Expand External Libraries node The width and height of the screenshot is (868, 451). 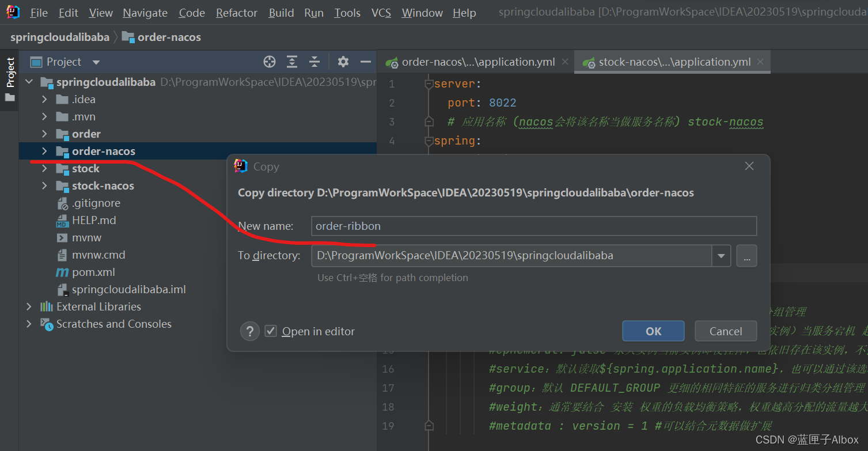tap(29, 306)
